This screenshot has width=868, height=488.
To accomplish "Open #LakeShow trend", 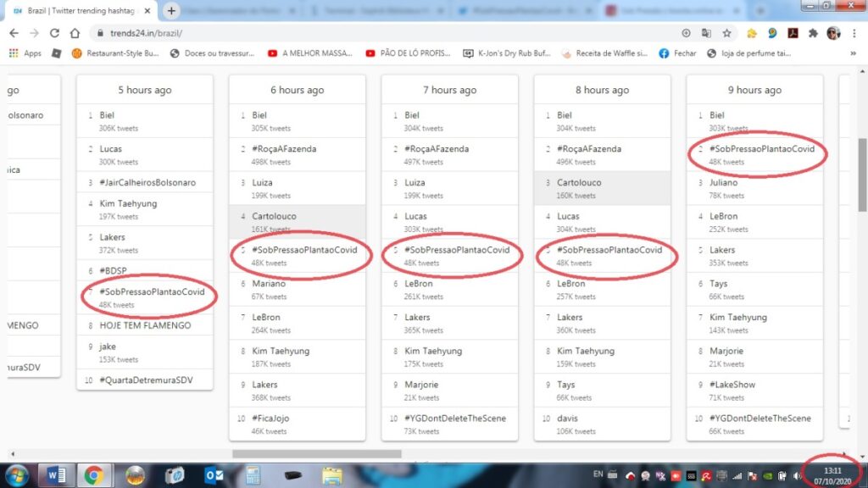I will tap(732, 385).
